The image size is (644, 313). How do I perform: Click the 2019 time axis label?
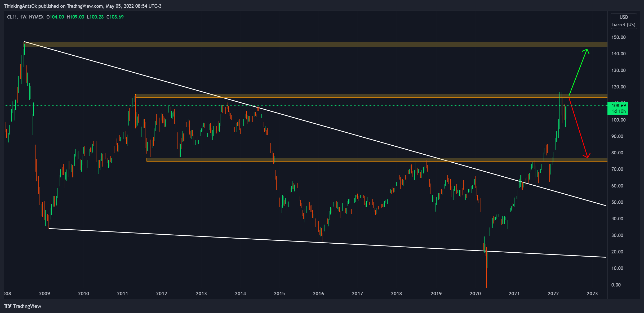click(436, 294)
